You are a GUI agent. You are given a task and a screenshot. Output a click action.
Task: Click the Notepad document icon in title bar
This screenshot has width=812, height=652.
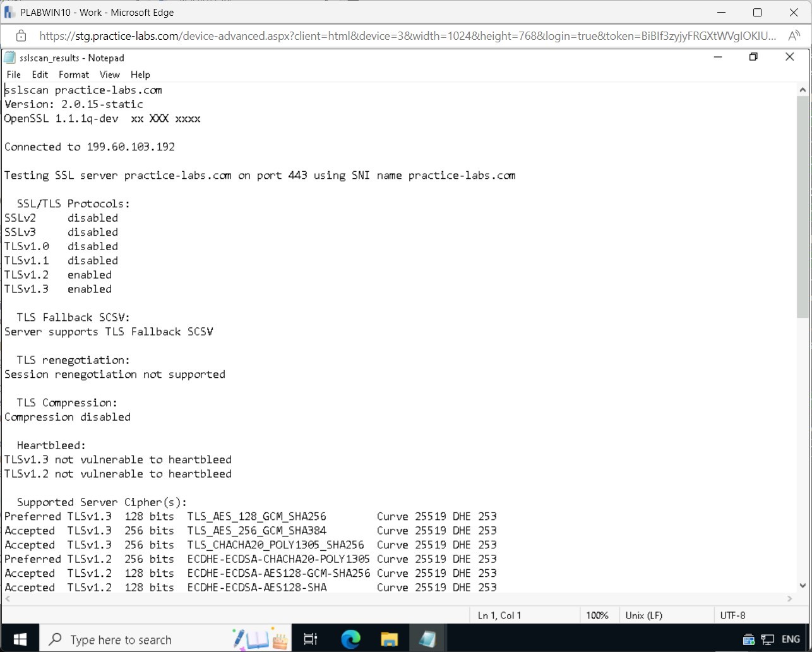pyautogui.click(x=9, y=57)
